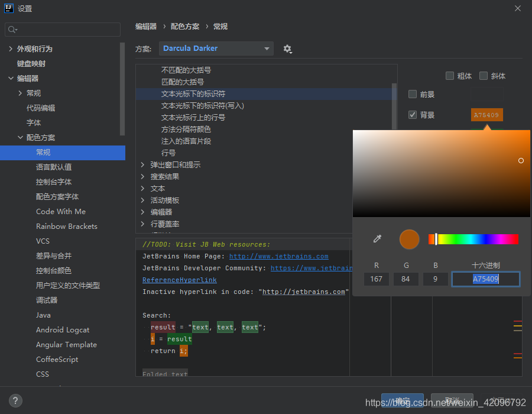Open Android Logcat color settings

pyautogui.click(x=63, y=330)
